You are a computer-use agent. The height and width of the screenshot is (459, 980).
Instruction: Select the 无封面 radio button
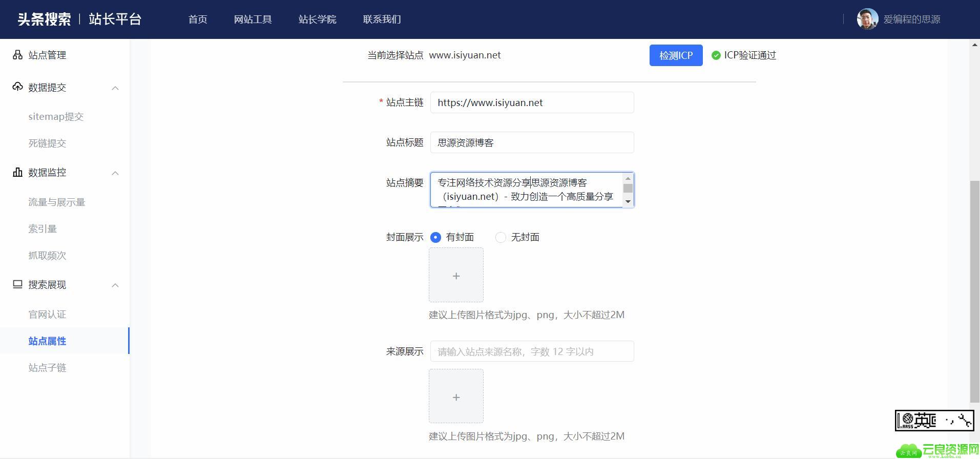click(501, 237)
